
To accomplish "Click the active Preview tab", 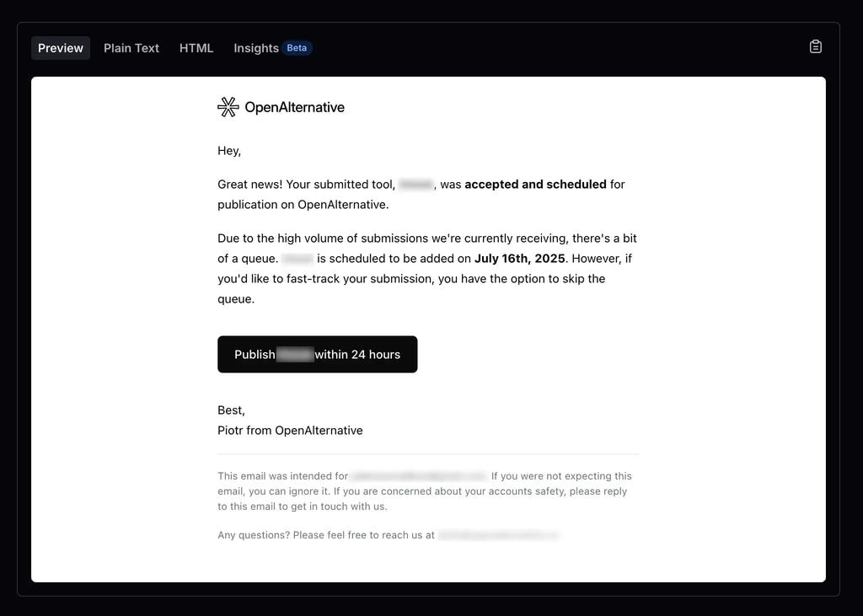I will [60, 48].
